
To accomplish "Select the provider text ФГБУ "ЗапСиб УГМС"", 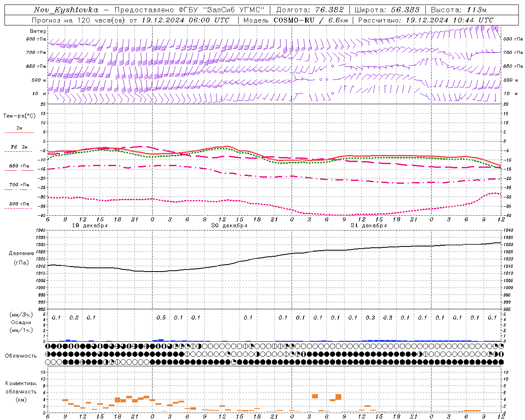I will click(x=222, y=10).
